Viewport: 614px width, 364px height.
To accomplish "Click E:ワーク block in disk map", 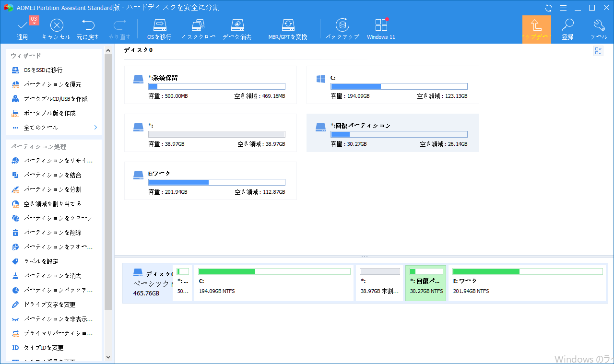I will [527, 283].
